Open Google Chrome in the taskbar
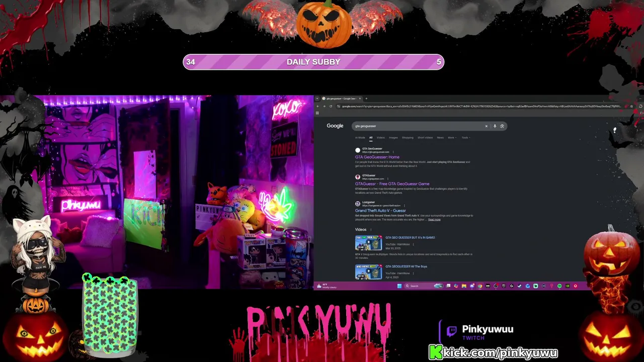The image size is (644, 362). point(479,286)
